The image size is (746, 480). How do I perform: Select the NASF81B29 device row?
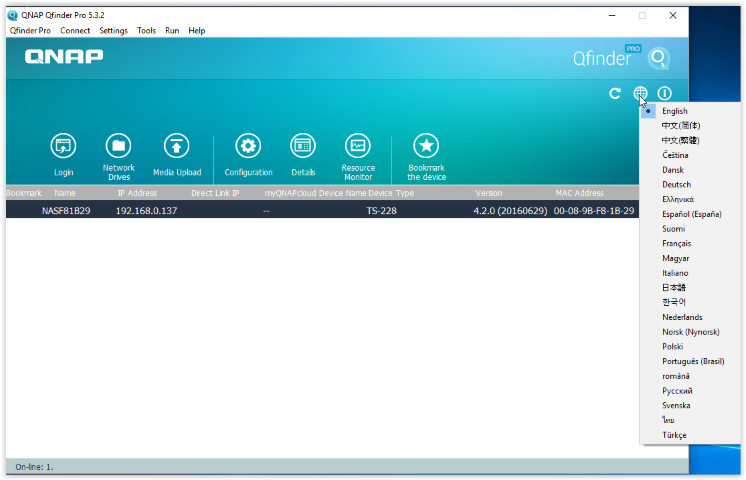coord(66,211)
